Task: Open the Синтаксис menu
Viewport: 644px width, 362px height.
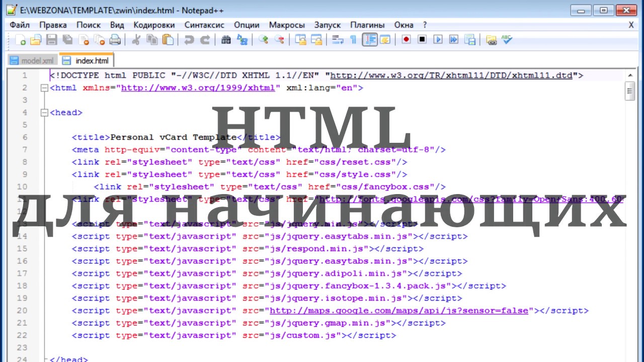Action: tap(204, 25)
